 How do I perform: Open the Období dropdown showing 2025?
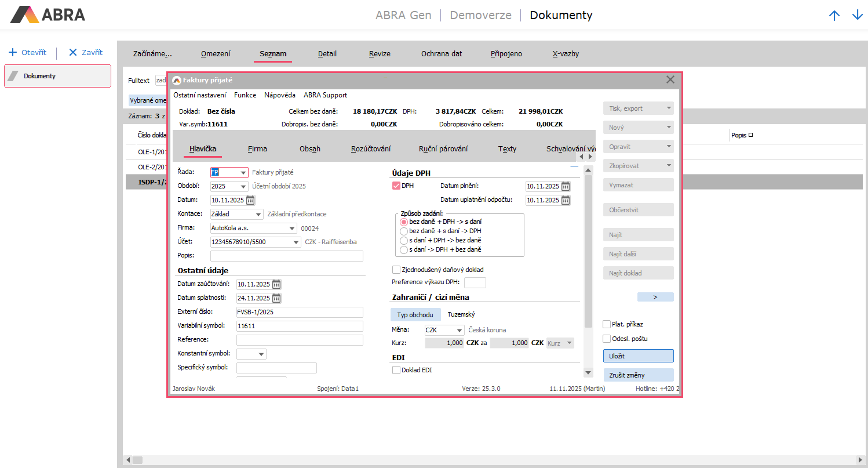point(243,187)
